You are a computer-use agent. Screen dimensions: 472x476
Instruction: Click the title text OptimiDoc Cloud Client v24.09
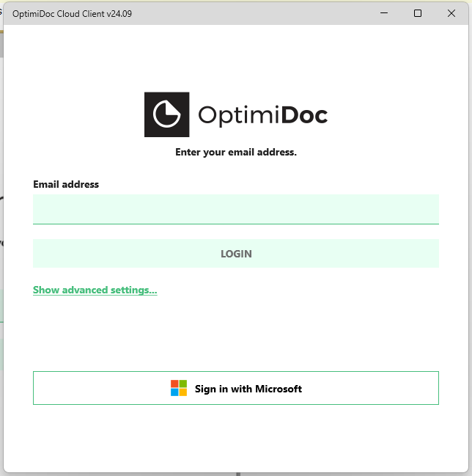[73, 14]
